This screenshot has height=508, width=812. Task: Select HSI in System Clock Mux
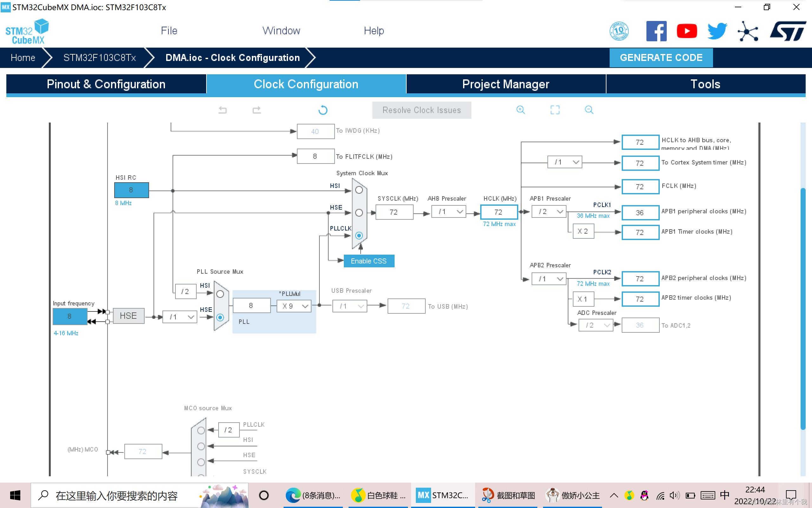click(359, 190)
